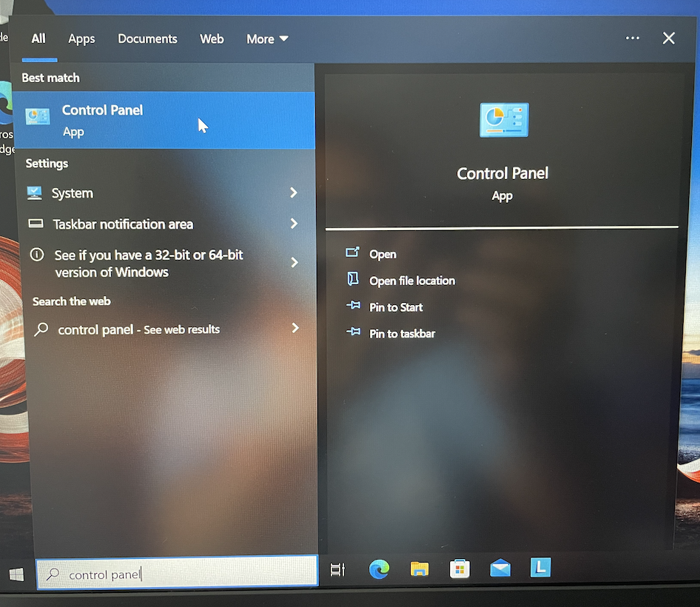
Task: Click the web search magnifier icon
Action: (x=41, y=329)
